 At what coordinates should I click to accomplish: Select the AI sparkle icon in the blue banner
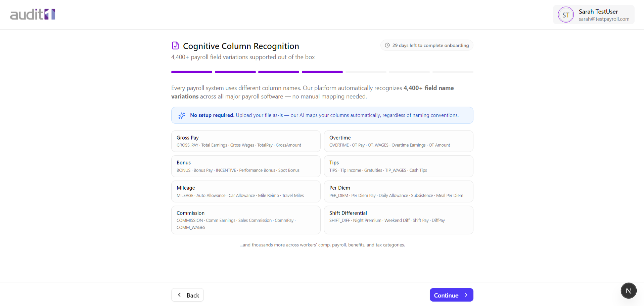pos(181,115)
